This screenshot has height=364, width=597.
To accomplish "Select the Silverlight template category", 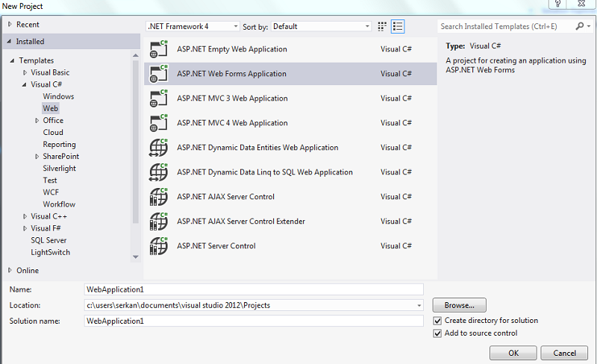I will (x=60, y=169).
